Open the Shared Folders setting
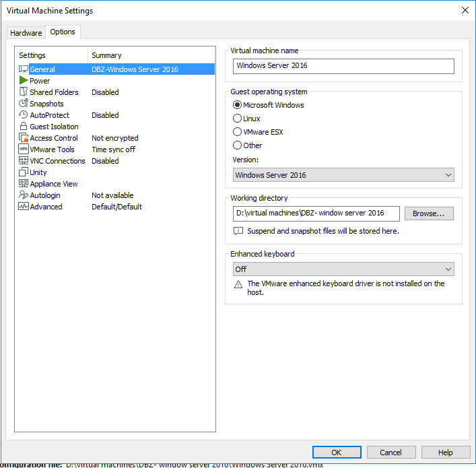This screenshot has height=468, width=476. [x=116, y=92]
